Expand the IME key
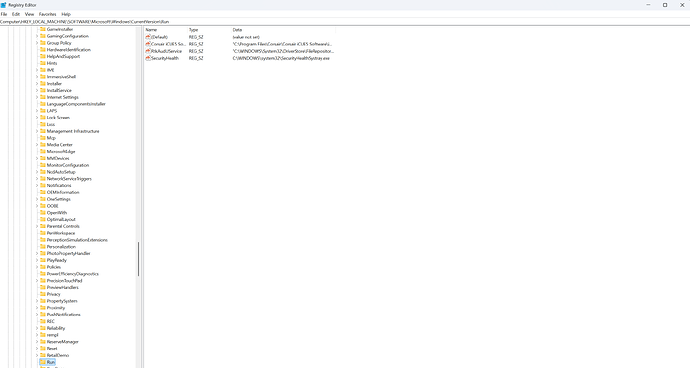Image resolution: width=690 pixels, height=368 pixels. point(37,70)
